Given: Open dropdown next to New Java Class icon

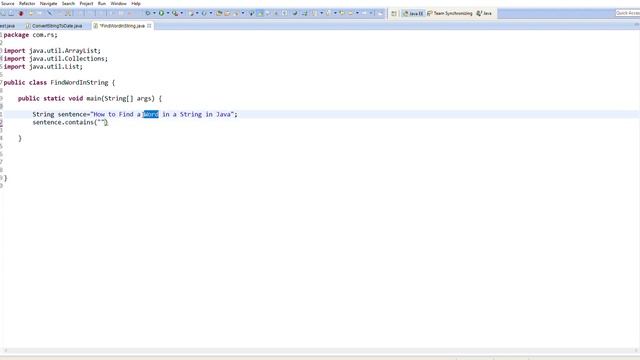Looking at the screenshot, I should (211, 13).
